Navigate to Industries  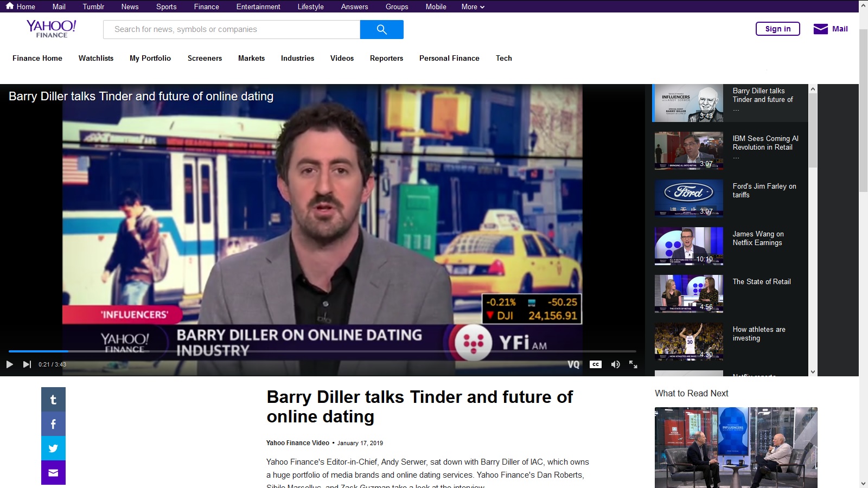click(297, 58)
